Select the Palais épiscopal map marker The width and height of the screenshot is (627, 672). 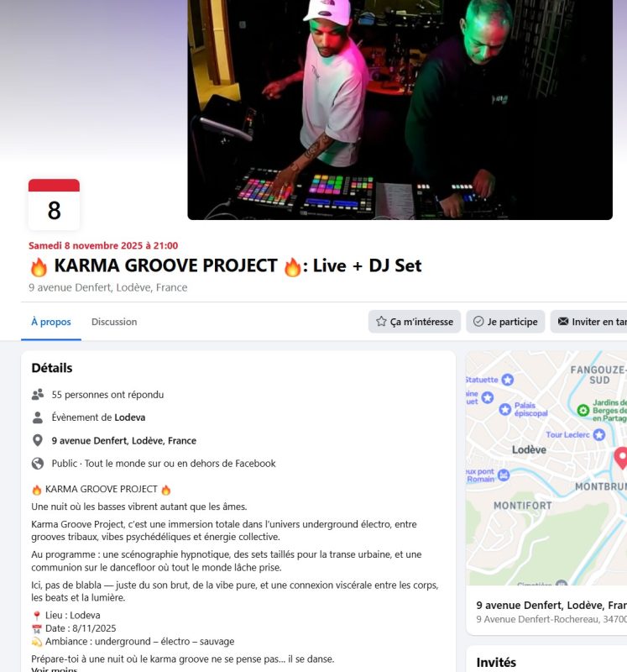pyautogui.click(x=505, y=409)
